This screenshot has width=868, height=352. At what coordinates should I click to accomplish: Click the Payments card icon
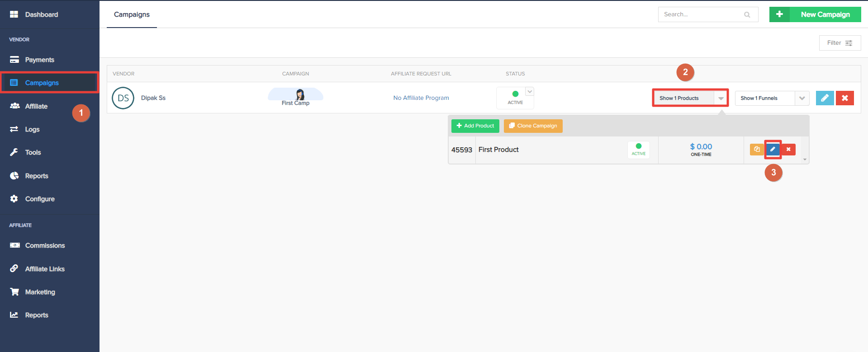[14, 60]
